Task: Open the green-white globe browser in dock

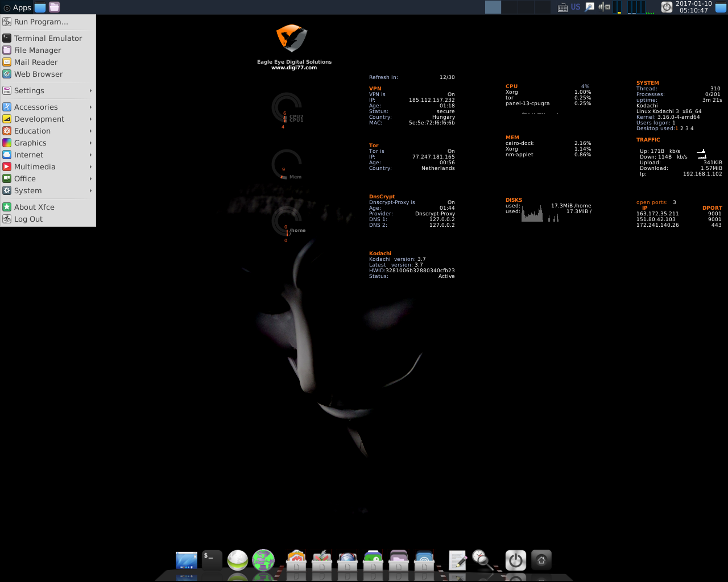Action: (238, 560)
